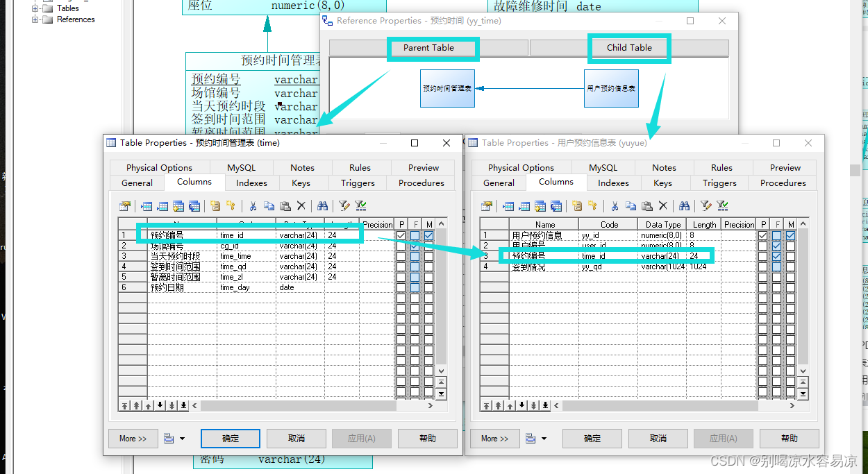Select the Copy icon in the time table dialog
This screenshot has height=474, width=868.
pos(269,205)
